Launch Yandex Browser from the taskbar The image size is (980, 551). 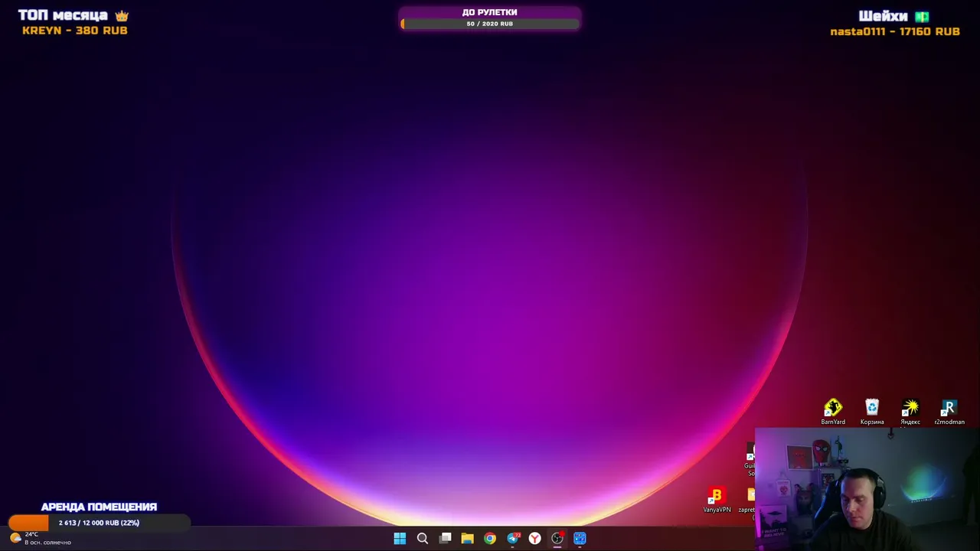(535, 539)
